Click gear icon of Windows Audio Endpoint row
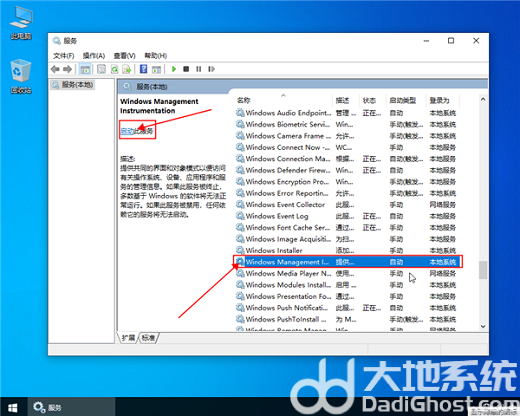This screenshot has width=520, height=416. pyautogui.click(x=240, y=113)
